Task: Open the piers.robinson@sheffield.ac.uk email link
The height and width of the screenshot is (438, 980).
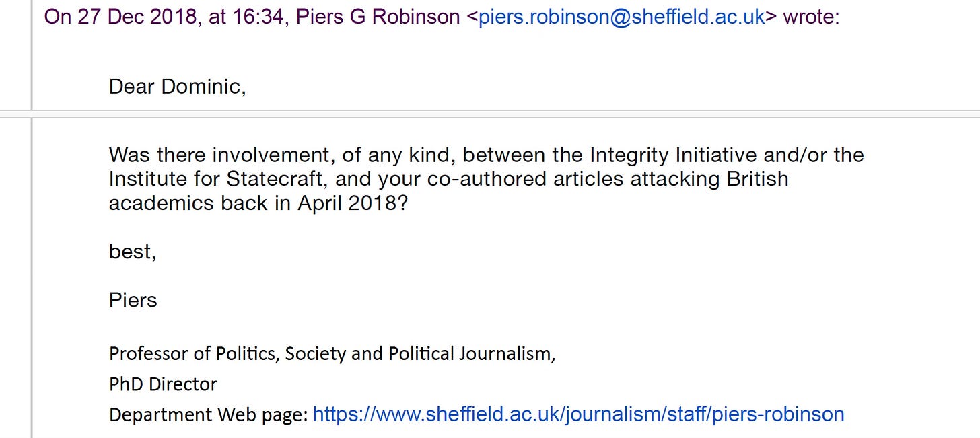Action: [621, 17]
